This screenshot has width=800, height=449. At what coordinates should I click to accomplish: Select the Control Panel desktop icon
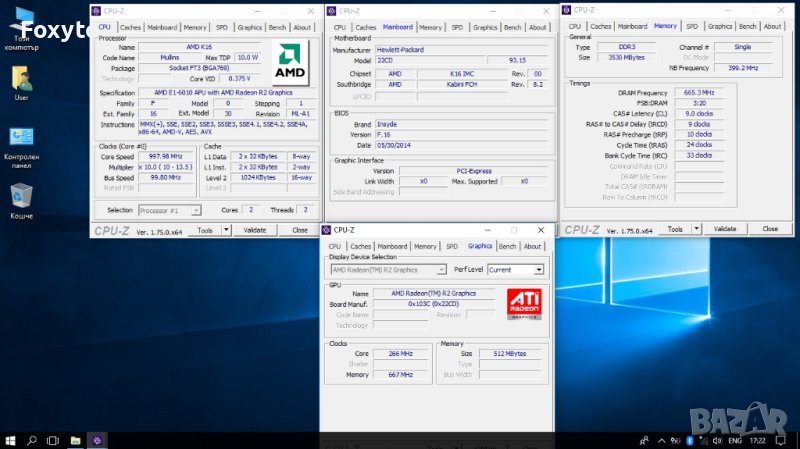click(x=22, y=138)
